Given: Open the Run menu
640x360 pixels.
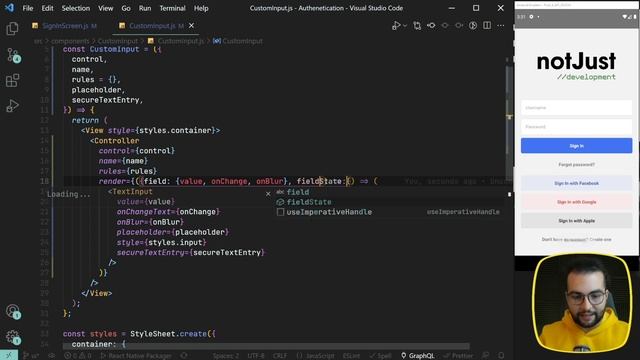Looking at the screenshot, I should (145, 8).
